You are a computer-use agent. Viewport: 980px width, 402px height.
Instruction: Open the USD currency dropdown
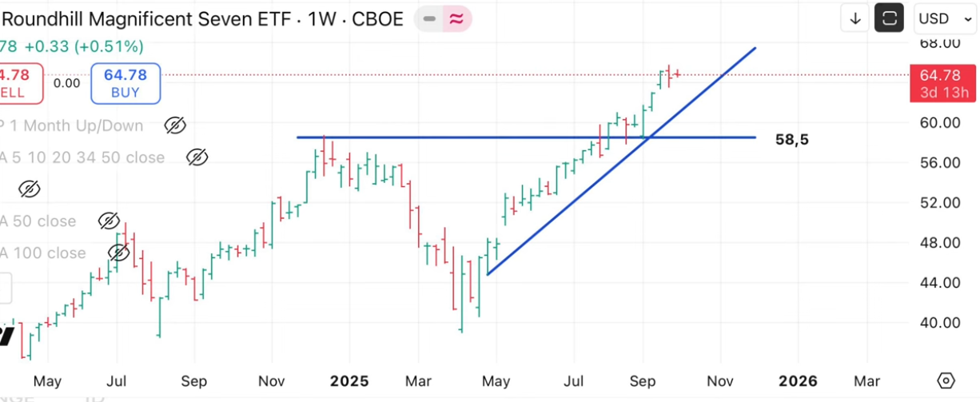[x=946, y=18]
